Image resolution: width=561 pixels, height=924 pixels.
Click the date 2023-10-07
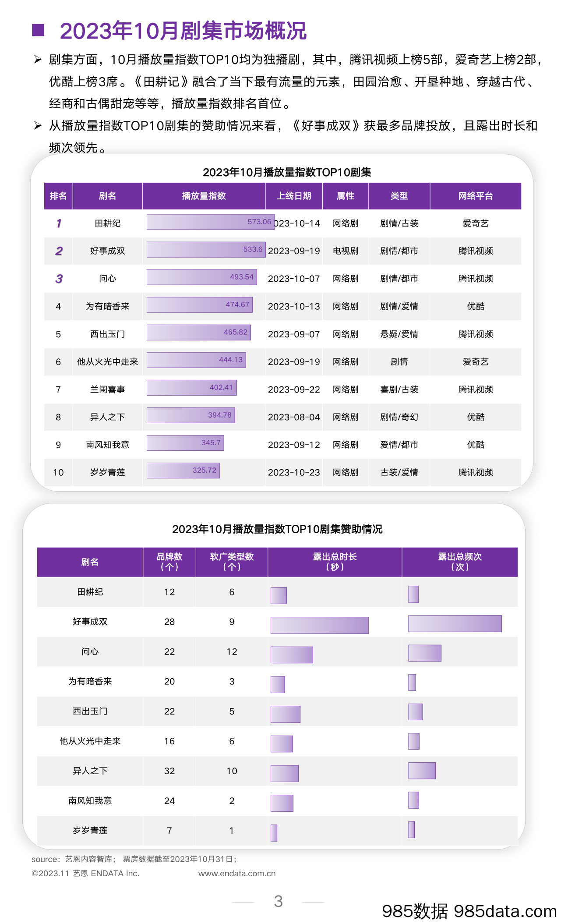[x=294, y=279]
